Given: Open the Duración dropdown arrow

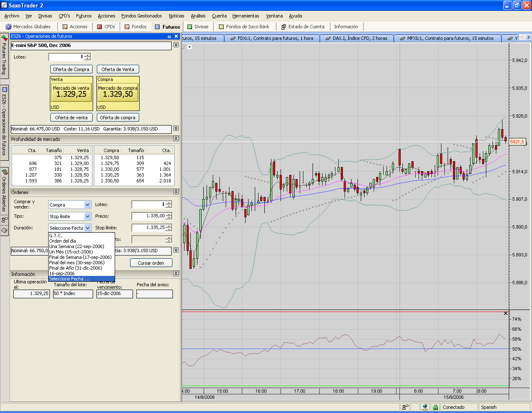Looking at the screenshot, I should point(87,228).
